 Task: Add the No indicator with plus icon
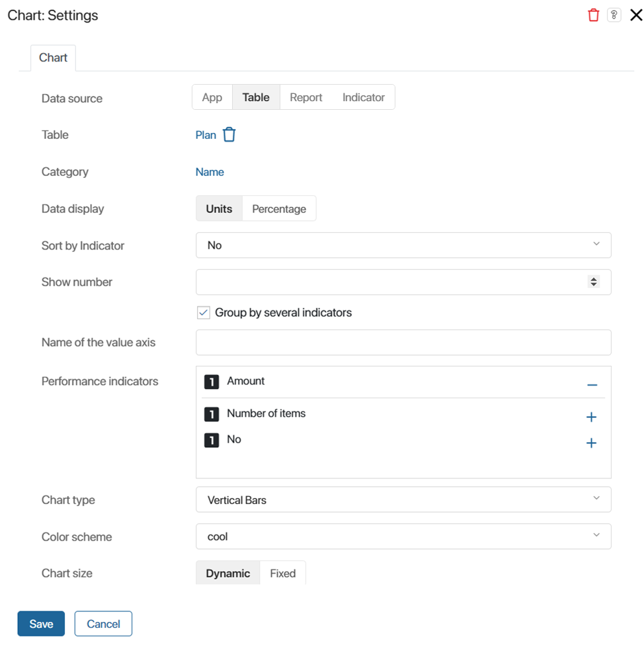click(x=592, y=443)
